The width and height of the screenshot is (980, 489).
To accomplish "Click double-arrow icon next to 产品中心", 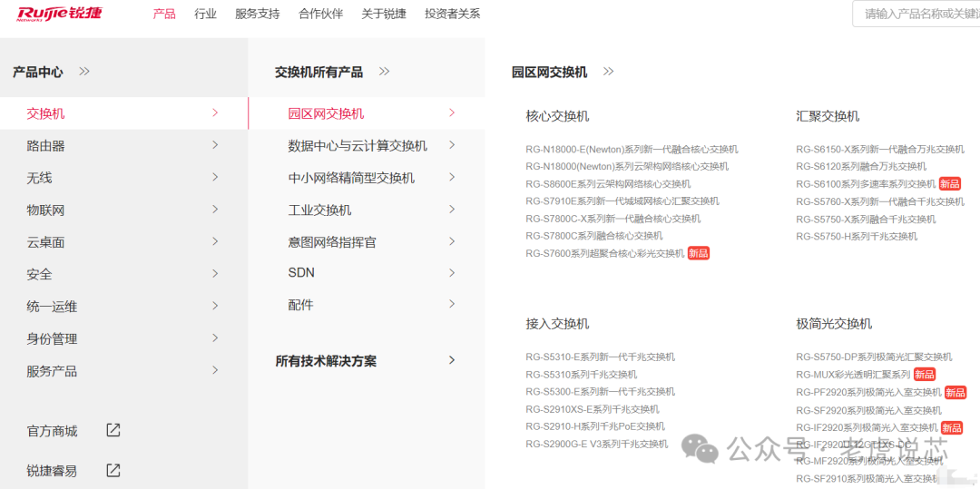I will pyautogui.click(x=84, y=71).
